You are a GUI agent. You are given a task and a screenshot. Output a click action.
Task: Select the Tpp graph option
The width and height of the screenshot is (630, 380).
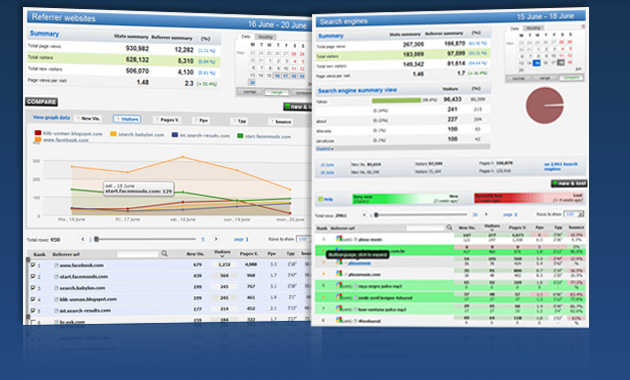click(x=239, y=121)
